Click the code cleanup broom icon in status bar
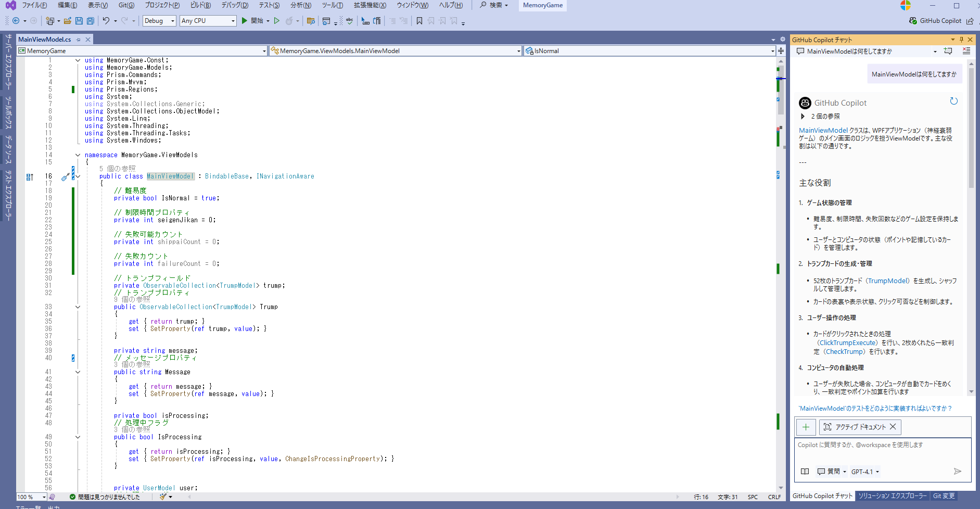This screenshot has width=980, height=509. (163, 497)
